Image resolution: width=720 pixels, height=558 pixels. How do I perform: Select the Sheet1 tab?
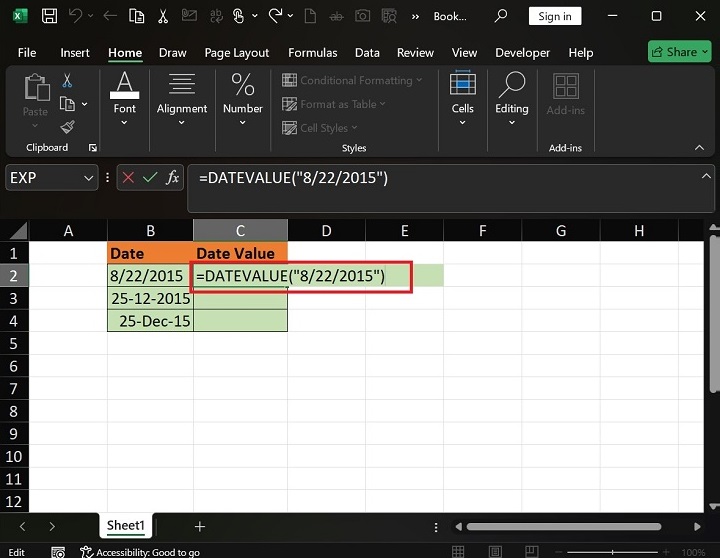point(125,525)
